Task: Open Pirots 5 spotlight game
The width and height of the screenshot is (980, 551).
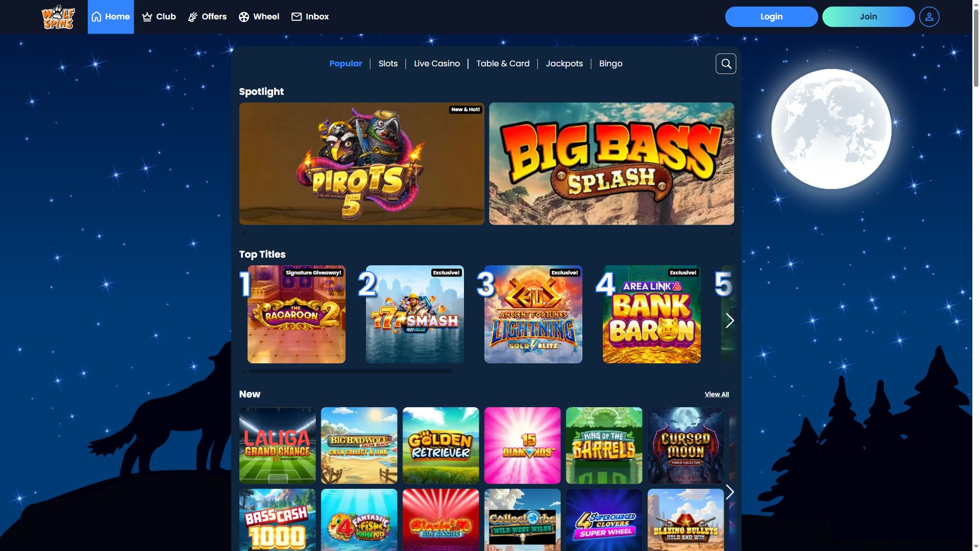Action: tap(361, 164)
